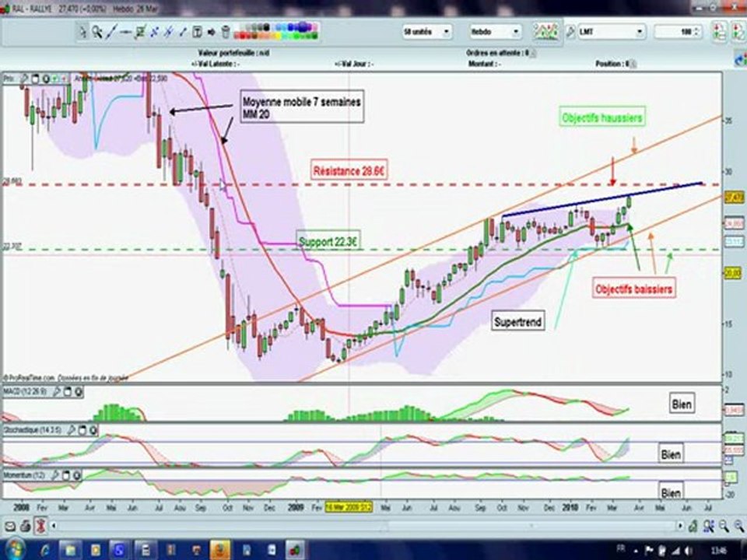The image size is (747, 560).
Task: Select the magnifier zoom tool
Action: [97, 32]
